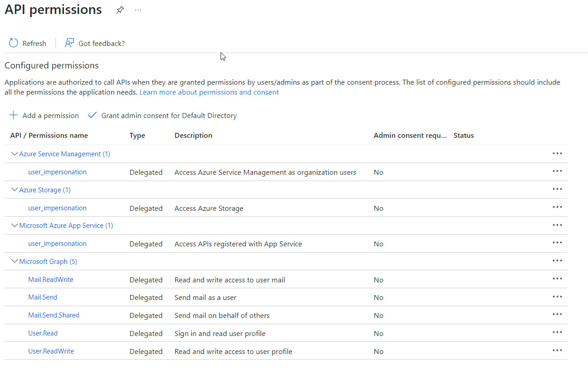Open the Mail.Send.Shared permission

point(54,315)
